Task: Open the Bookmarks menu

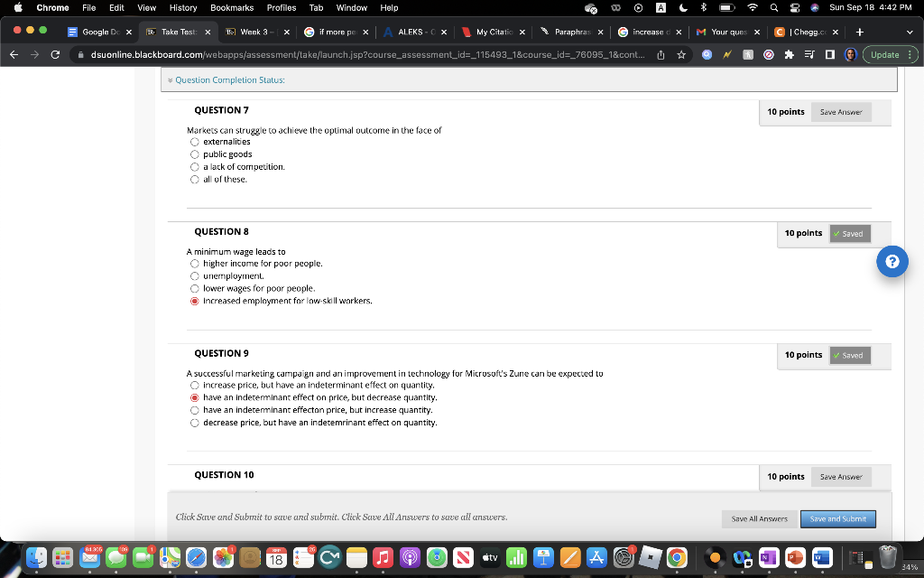Action: (x=231, y=7)
